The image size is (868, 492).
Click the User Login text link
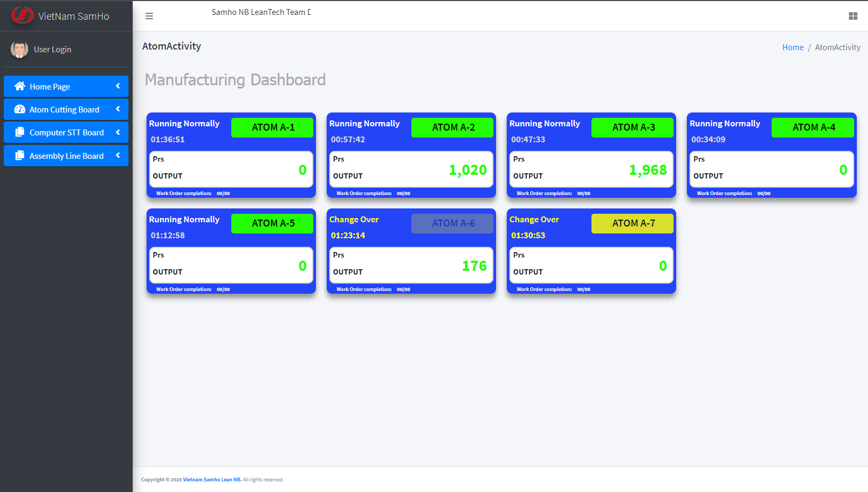(52, 50)
